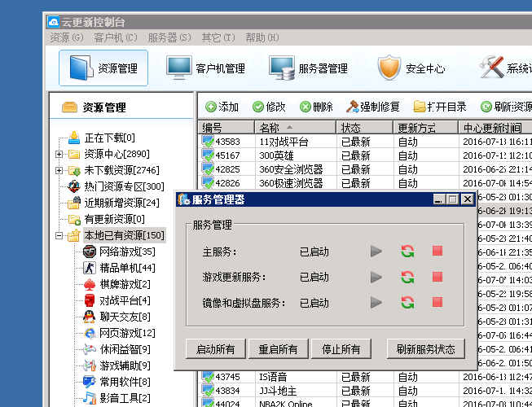Stop the 游戏更新服务 with its red square
This screenshot has width=532, height=407.
[437, 277]
